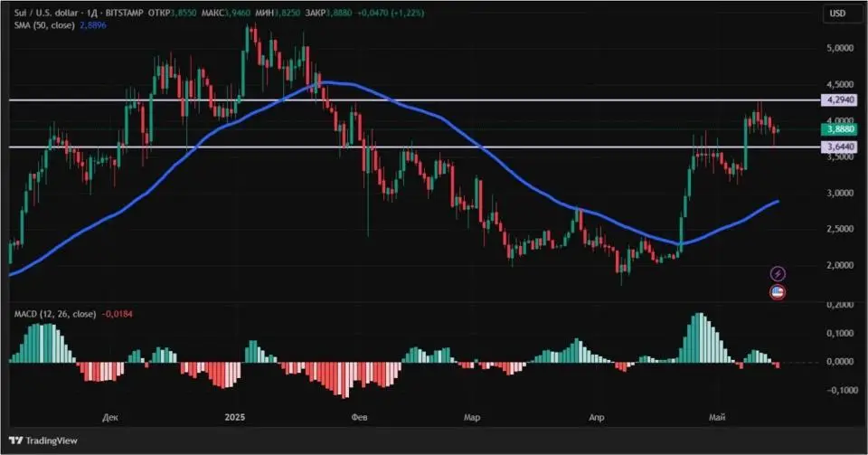Viewport: 868px width, 455px height.
Task: Select the MACD (12, 26, close) legend
Action: pyautogui.click(x=55, y=314)
